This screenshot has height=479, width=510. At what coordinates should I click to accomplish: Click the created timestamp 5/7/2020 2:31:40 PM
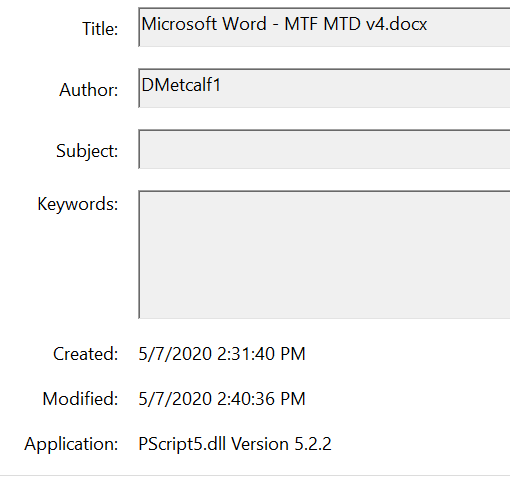(x=222, y=354)
